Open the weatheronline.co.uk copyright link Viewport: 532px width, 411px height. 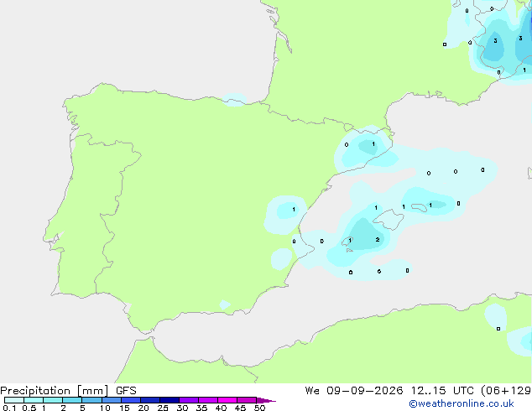pos(462,403)
